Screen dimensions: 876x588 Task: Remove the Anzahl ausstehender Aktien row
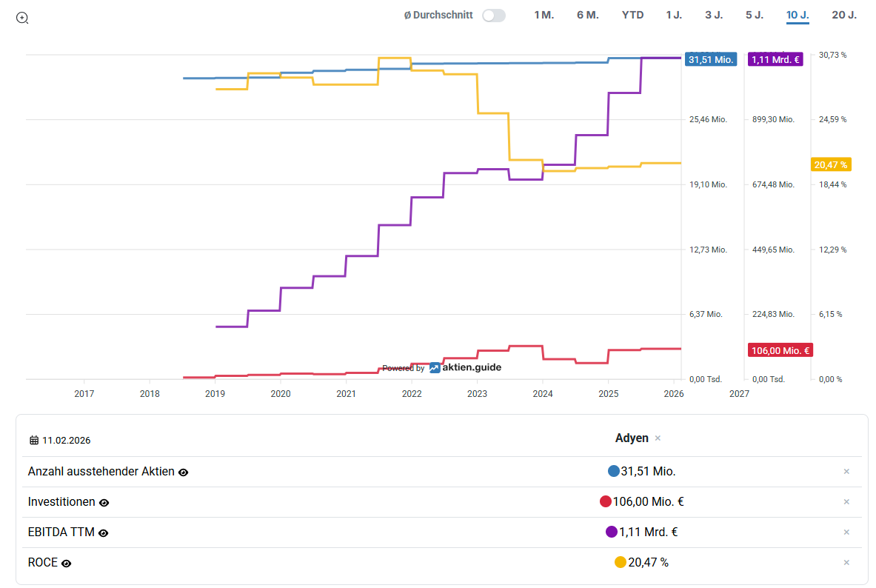(x=846, y=471)
